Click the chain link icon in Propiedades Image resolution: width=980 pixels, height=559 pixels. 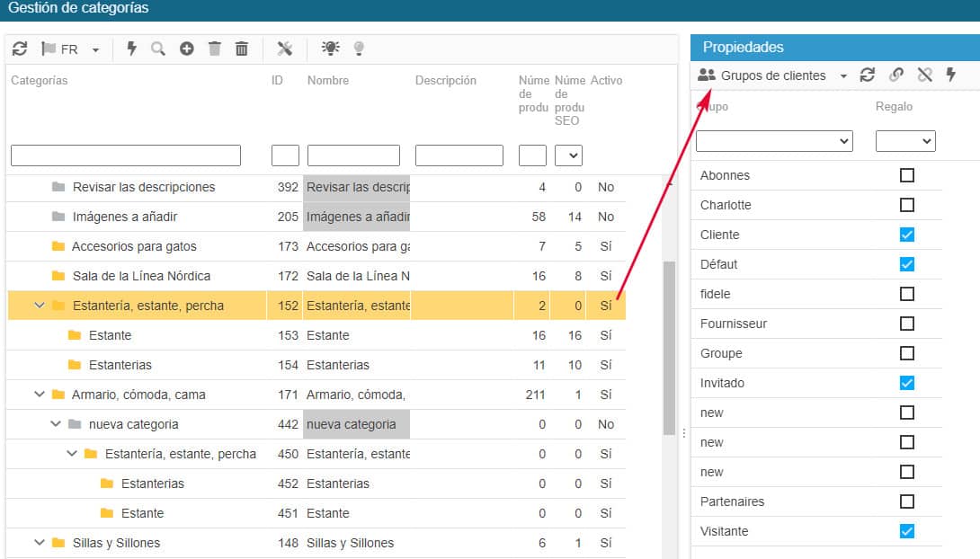point(896,75)
